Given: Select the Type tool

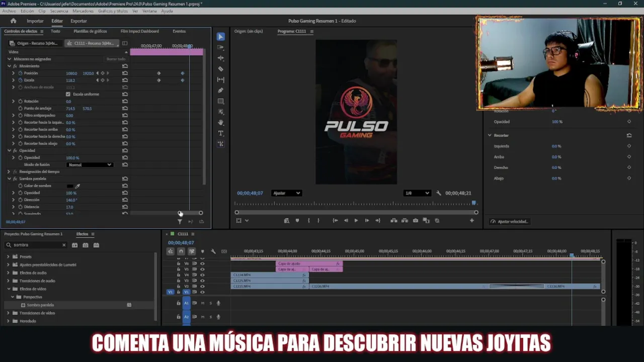Looking at the screenshot, I should pyautogui.click(x=221, y=133).
